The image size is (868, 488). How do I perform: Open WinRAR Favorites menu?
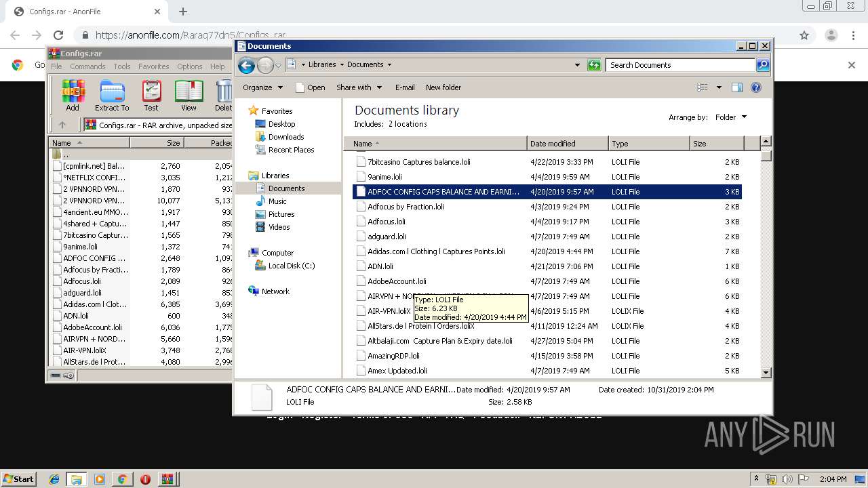tap(154, 66)
